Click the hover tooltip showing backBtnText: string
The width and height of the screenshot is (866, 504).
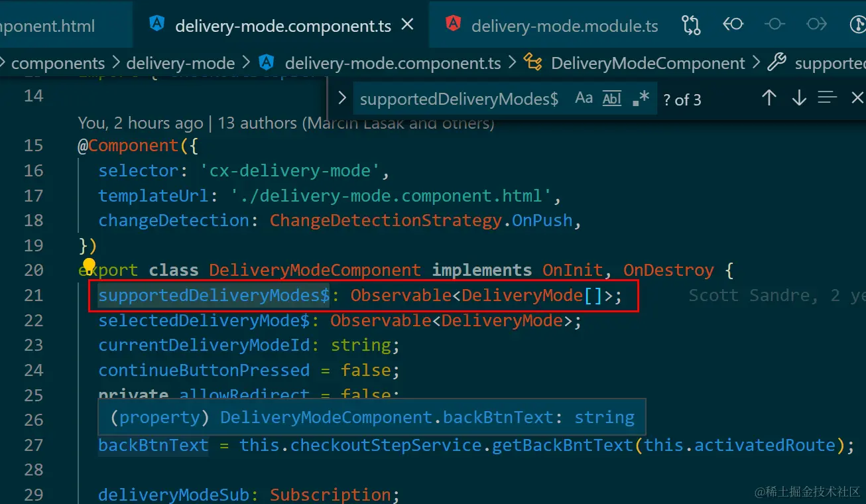click(372, 416)
